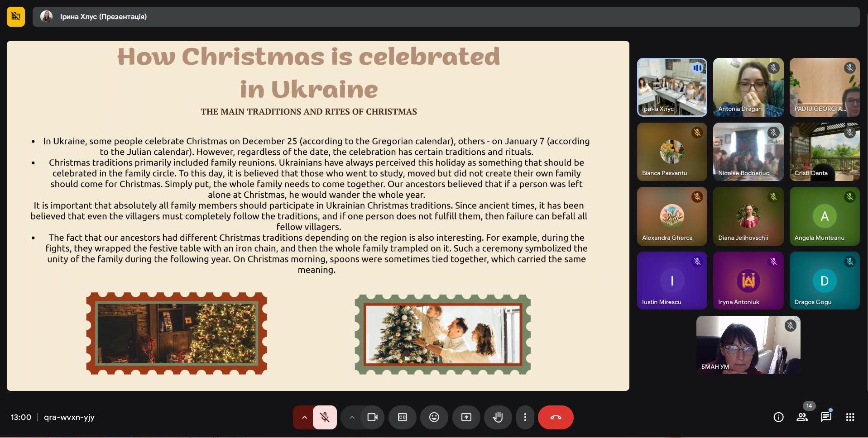
Task: Click the present now screen-share button
Action: [466, 417]
